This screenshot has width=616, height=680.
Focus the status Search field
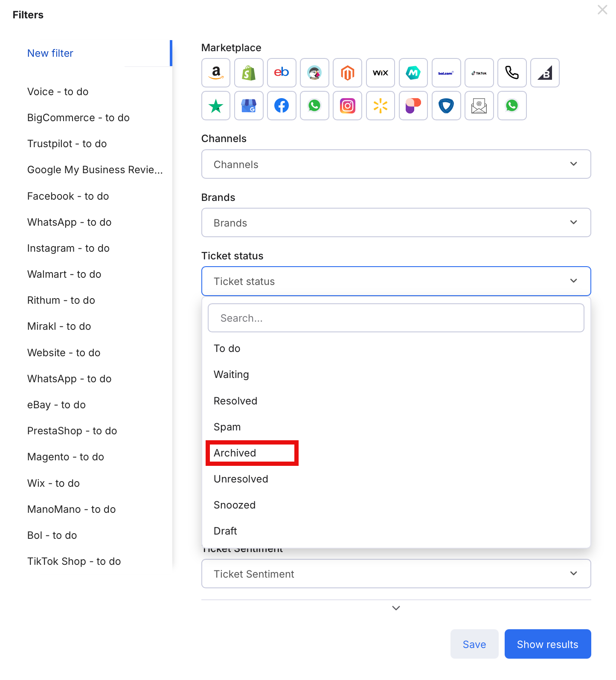click(x=396, y=318)
